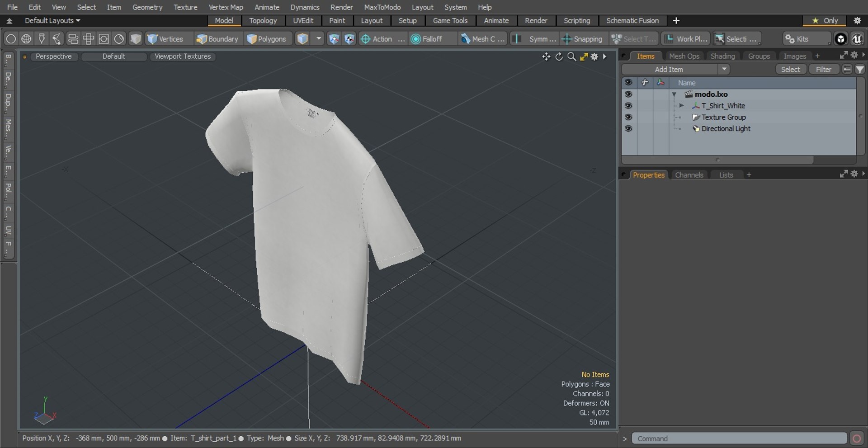Open the Geometry menu

pyautogui.click(x=147, y=7)
